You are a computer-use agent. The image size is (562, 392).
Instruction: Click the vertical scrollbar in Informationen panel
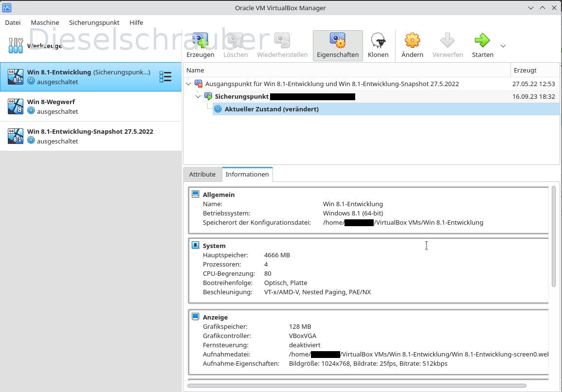point(553,236)
